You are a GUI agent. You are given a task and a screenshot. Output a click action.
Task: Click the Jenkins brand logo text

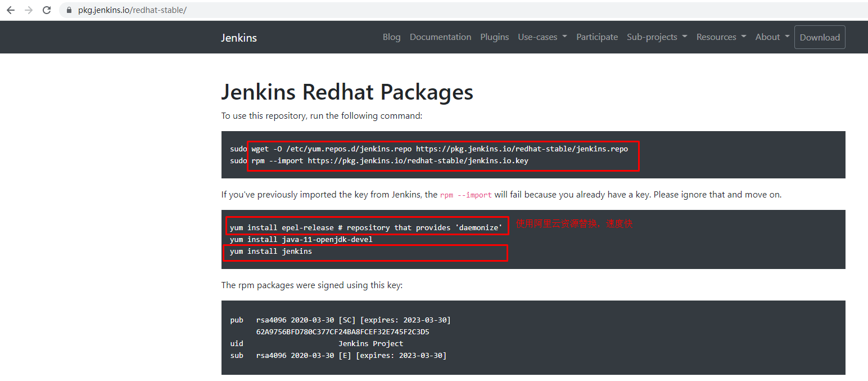[x=238, y=38]
